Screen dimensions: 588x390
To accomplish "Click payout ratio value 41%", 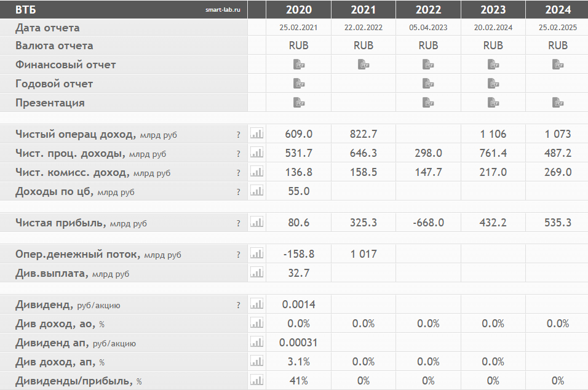I will point(298,381).
